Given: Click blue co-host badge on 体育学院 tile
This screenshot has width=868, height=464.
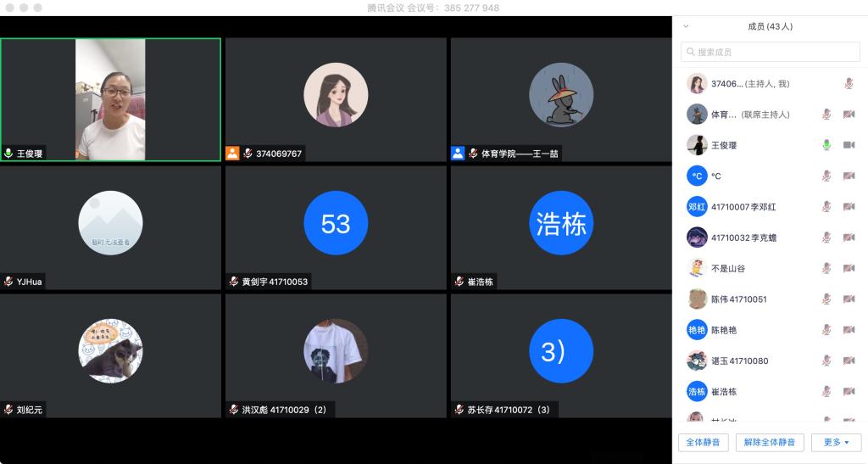Looking at the screenshot, I should (x=458, y=154).
